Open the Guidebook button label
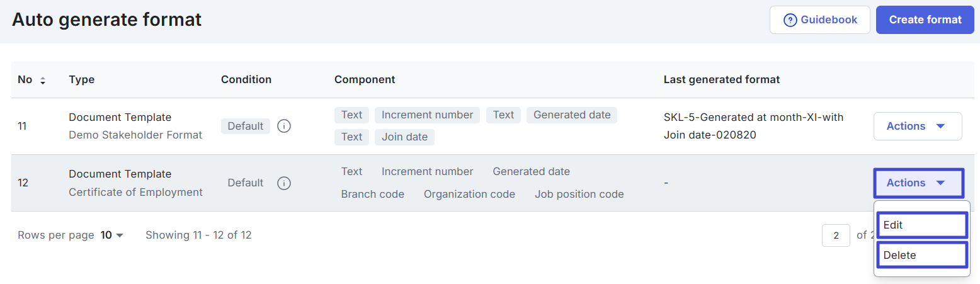The width and height of the screenshot is (980, 284). 828,20
